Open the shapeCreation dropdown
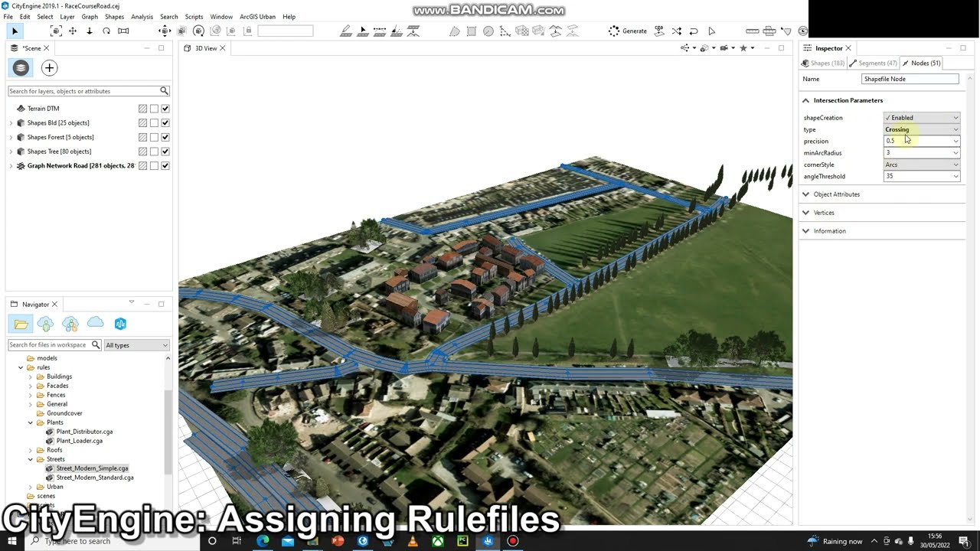 coord(922,118)
